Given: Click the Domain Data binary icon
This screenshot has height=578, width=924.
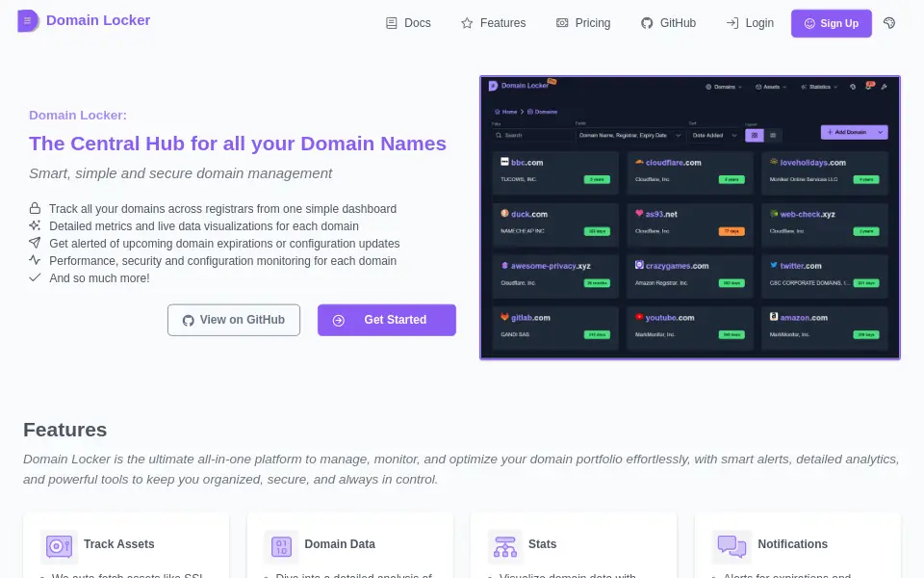Looking at the screenshot, I should (281, 546).
